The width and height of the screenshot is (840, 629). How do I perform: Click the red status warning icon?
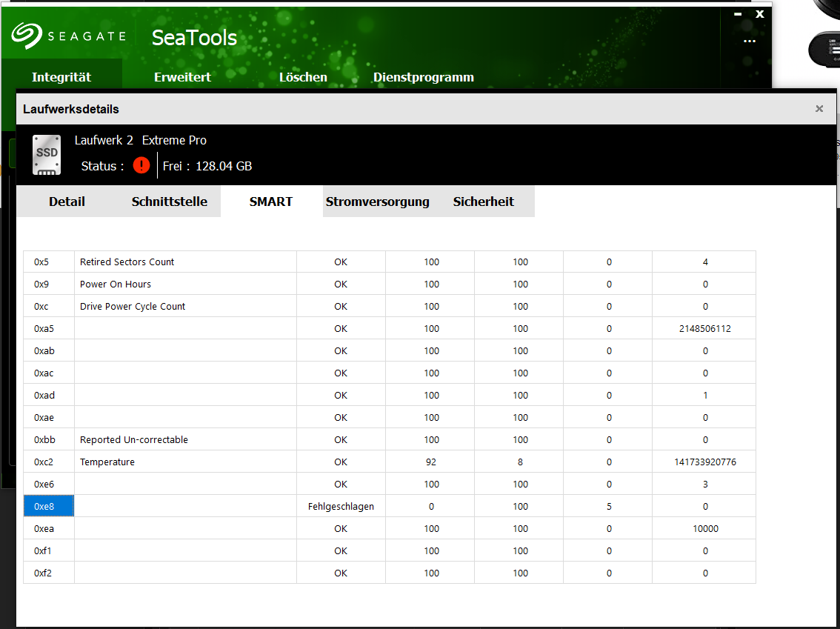point(141,165)
